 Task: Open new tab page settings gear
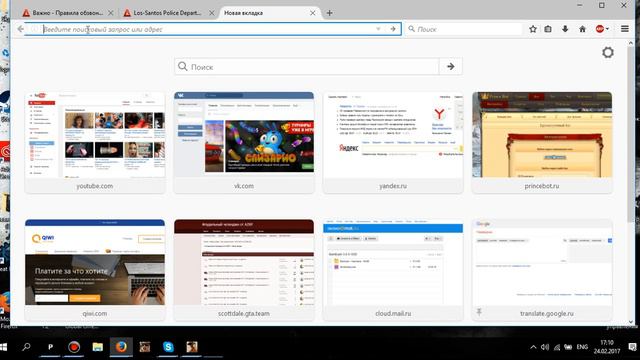click(x=608, y=52)
